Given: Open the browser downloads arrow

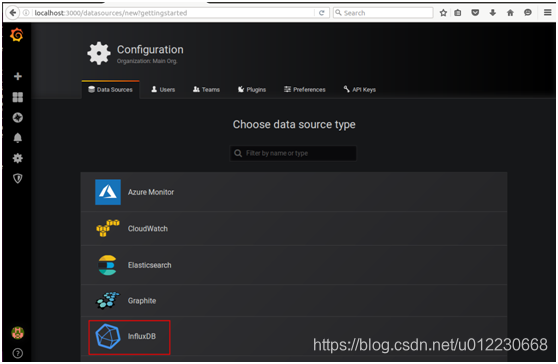Looking at the screenshot, I should pos(493,13).
